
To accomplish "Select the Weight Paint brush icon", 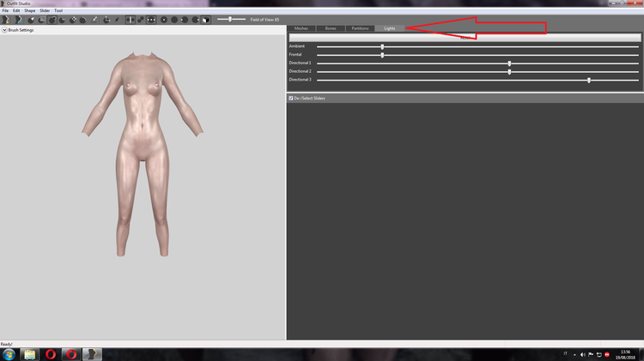I will coord(94,20).
